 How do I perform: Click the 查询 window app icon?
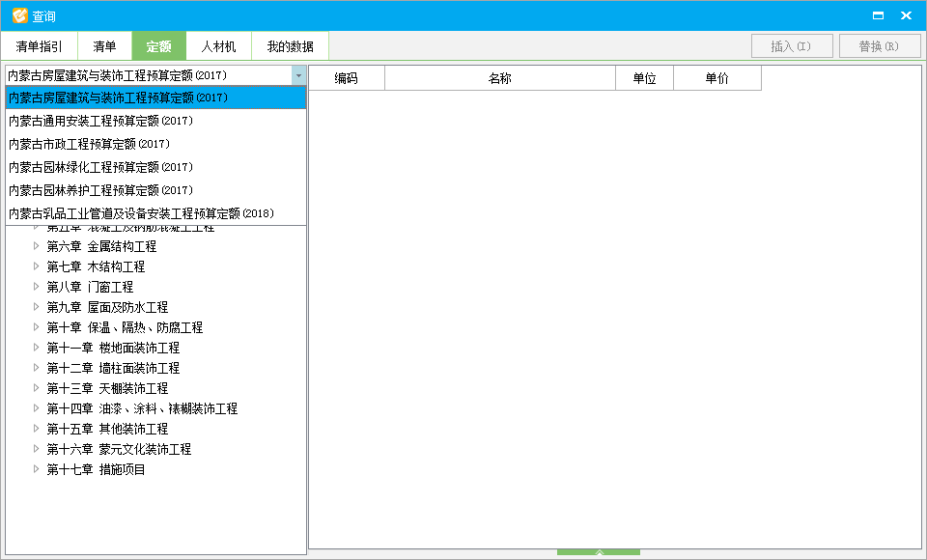click(19, 15)
